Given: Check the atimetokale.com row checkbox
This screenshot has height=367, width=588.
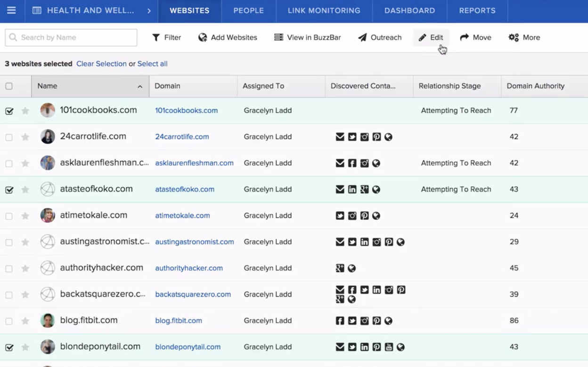Looking at the screenshot, I should [x=9, y=216].
